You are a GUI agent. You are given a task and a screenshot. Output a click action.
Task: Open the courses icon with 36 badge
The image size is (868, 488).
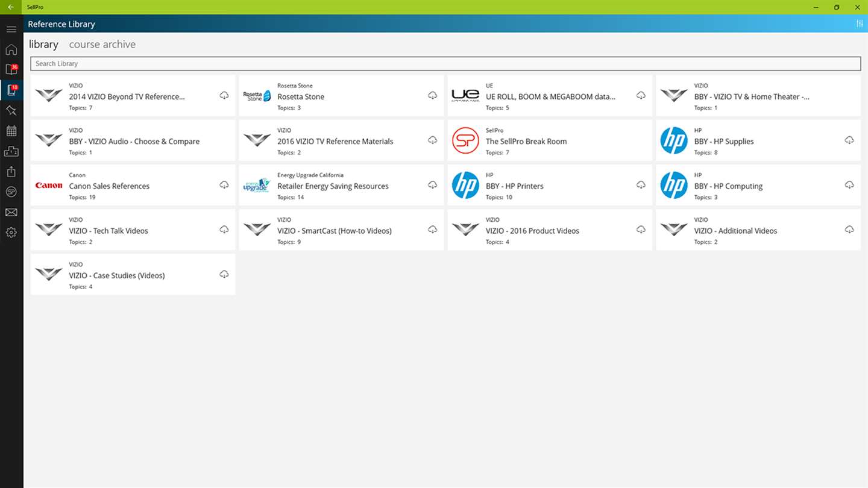tap(11, 69)
